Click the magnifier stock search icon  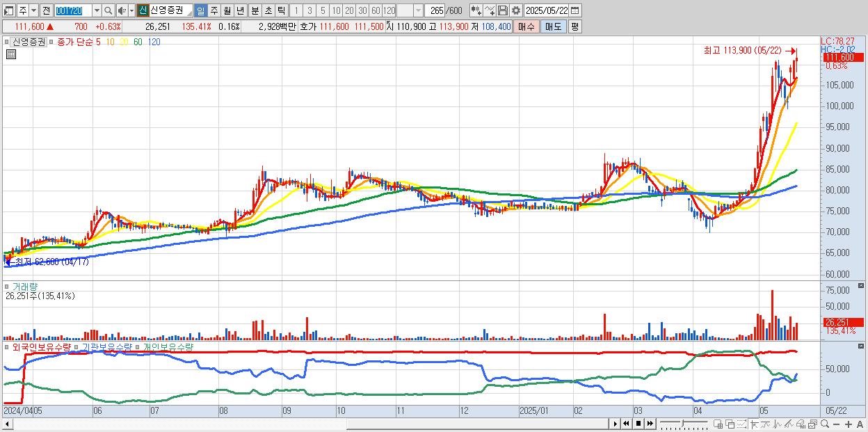(108, 10)
